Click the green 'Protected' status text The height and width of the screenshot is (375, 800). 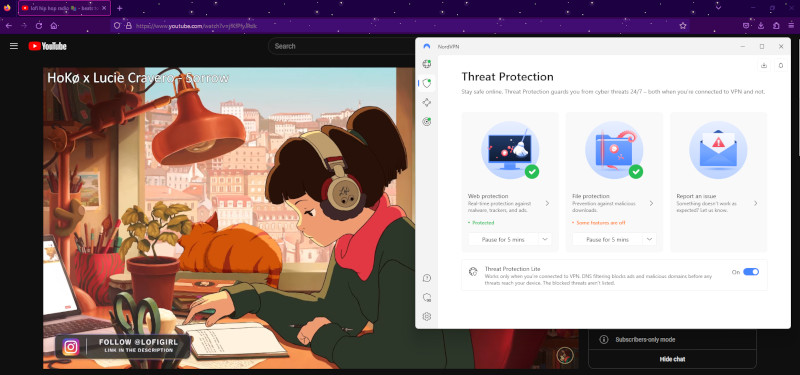tap(483, 223)
